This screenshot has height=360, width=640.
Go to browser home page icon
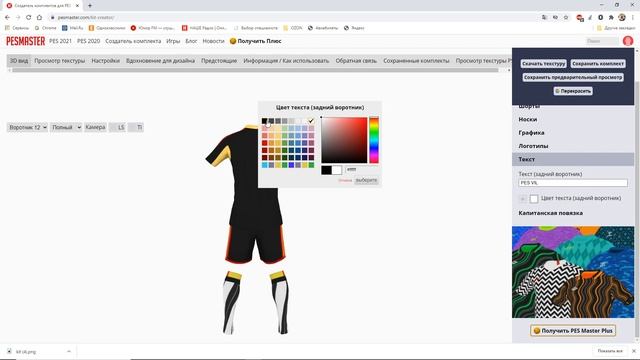[39, 18]
